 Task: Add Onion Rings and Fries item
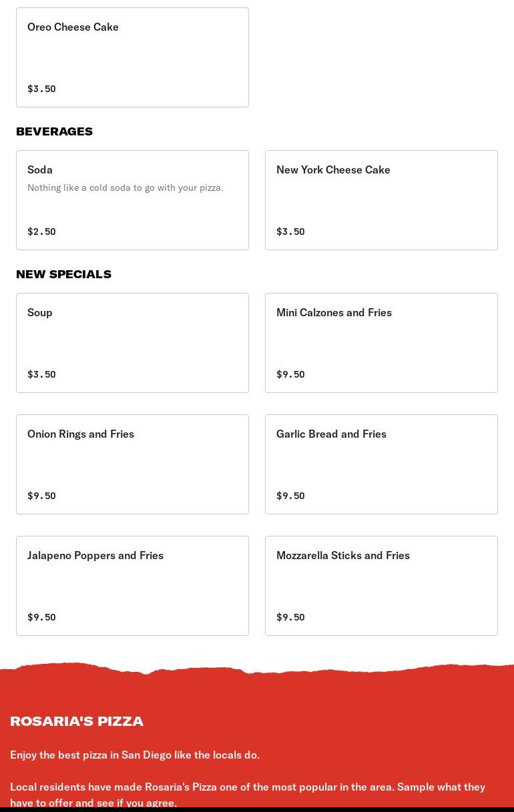[x=132, y=464]
